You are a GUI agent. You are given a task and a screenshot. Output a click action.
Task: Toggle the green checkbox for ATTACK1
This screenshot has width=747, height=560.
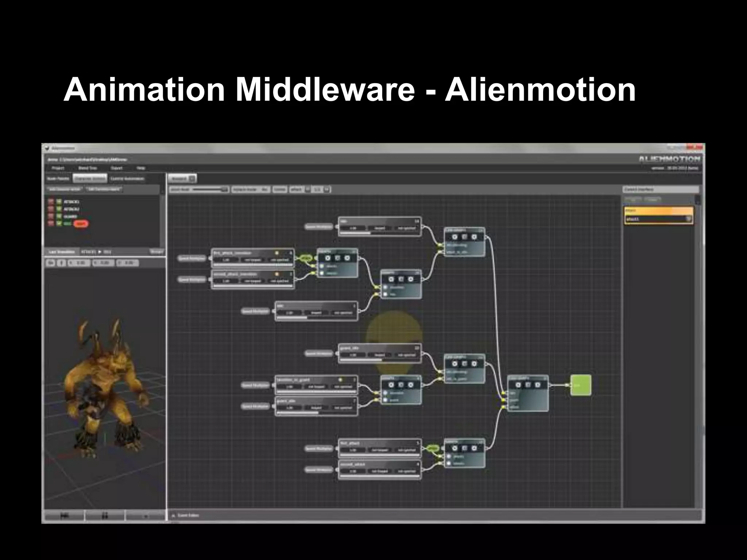click(59, 201)
